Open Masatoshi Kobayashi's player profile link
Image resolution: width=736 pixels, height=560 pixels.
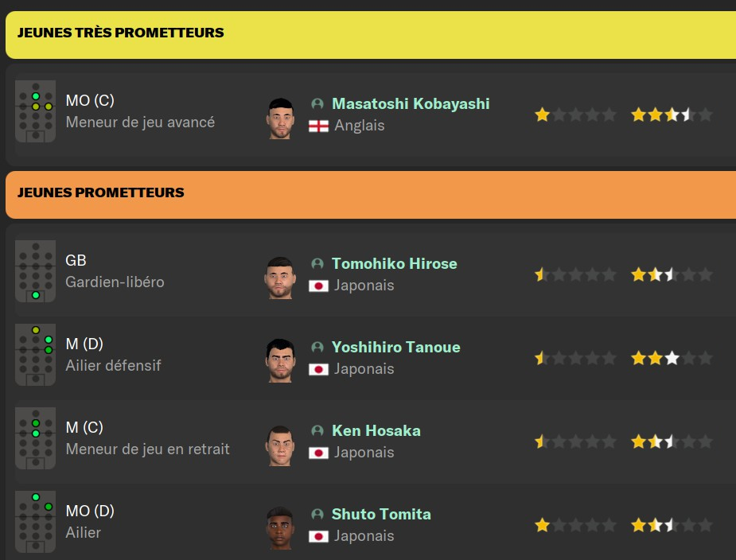[x=411, y=104]
